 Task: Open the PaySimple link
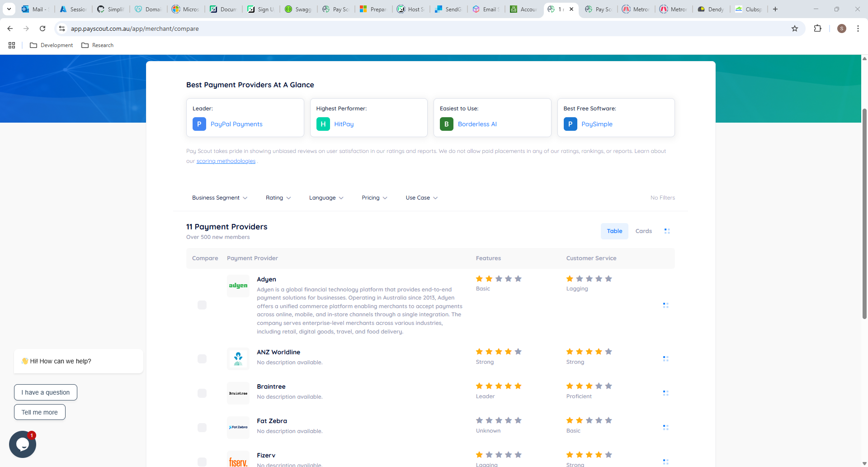click(x=597, y=124)
